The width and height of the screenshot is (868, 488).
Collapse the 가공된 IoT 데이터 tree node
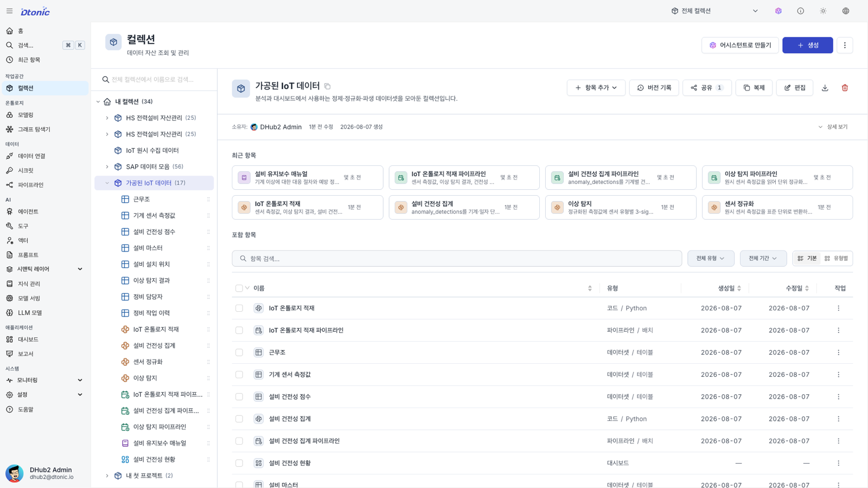tap(107, 183)
